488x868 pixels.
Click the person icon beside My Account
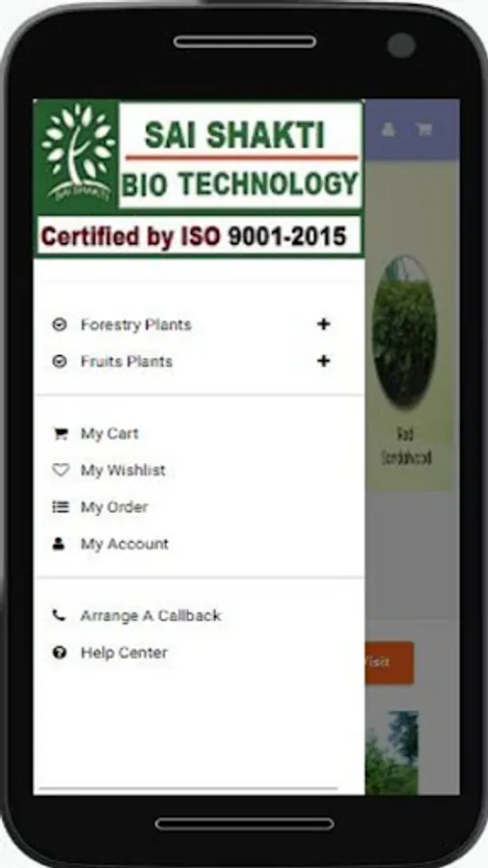59,544
